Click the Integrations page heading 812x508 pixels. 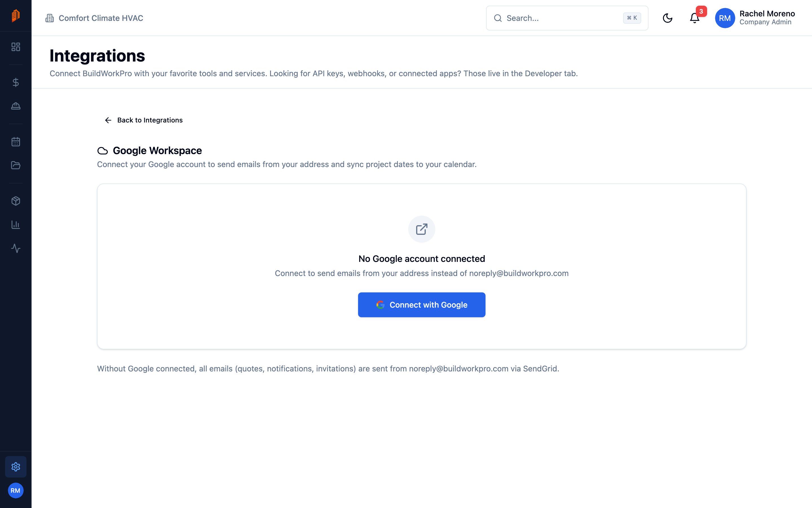click(x=97, y=56)
